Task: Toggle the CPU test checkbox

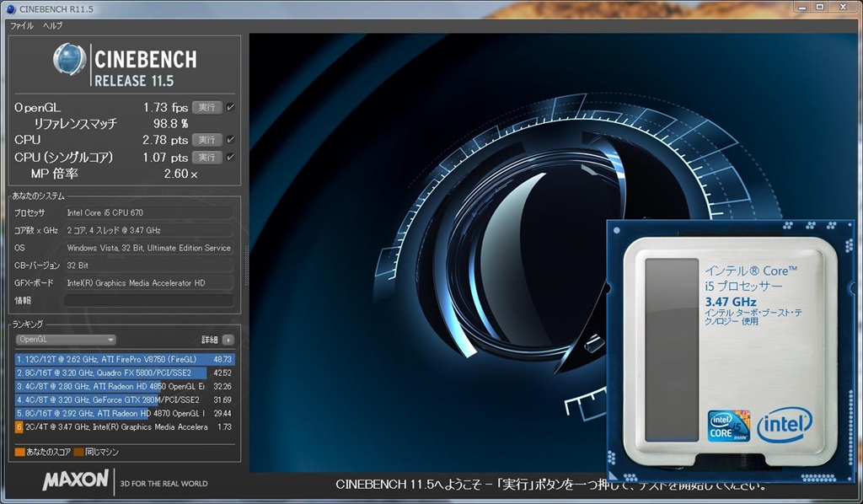Action: click(230, 139)
